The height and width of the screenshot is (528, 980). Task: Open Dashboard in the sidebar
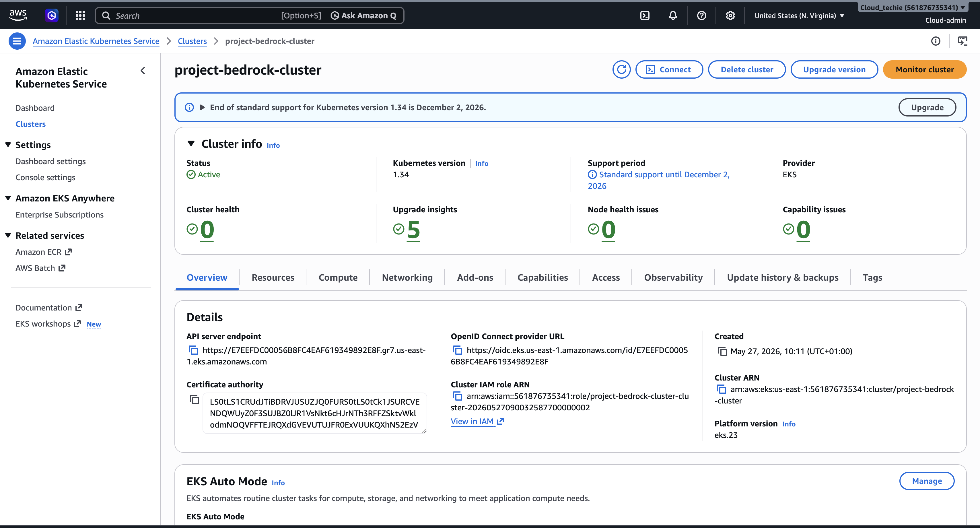pyautogui.click(x=35, y=108)
